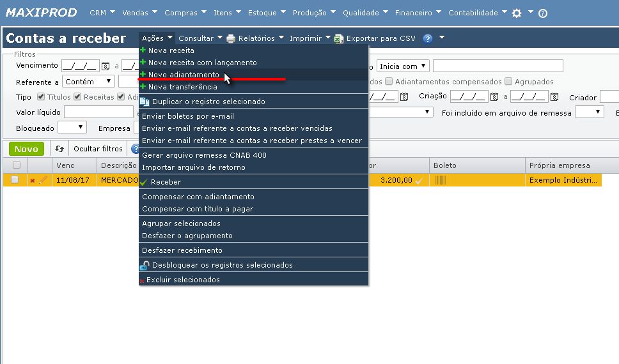Click the Valor líquido input field

click(98, 112)
